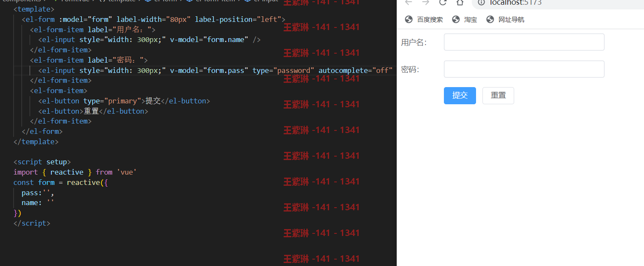Click the closing </el-form> tag line
Screen dimensions: 644x266
(42, 131)
